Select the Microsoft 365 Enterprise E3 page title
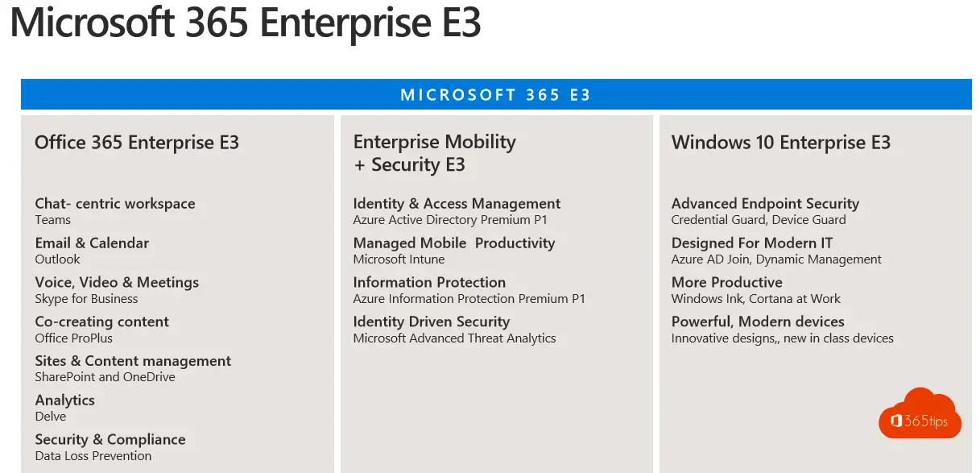Image resolution: width=980 pixels, height=473 pixels. pos(246,22)
